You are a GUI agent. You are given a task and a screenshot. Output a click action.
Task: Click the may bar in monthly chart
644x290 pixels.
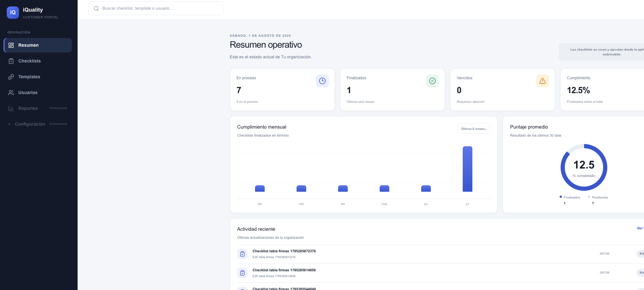384,188
